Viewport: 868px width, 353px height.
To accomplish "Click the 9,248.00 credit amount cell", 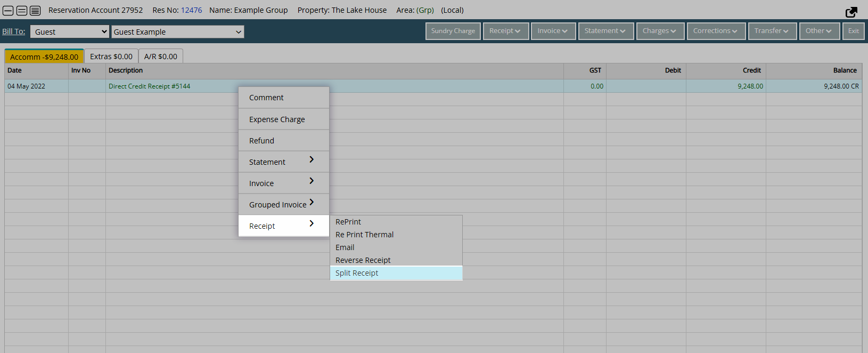I will pyautogui.click(x=726, y=86).
